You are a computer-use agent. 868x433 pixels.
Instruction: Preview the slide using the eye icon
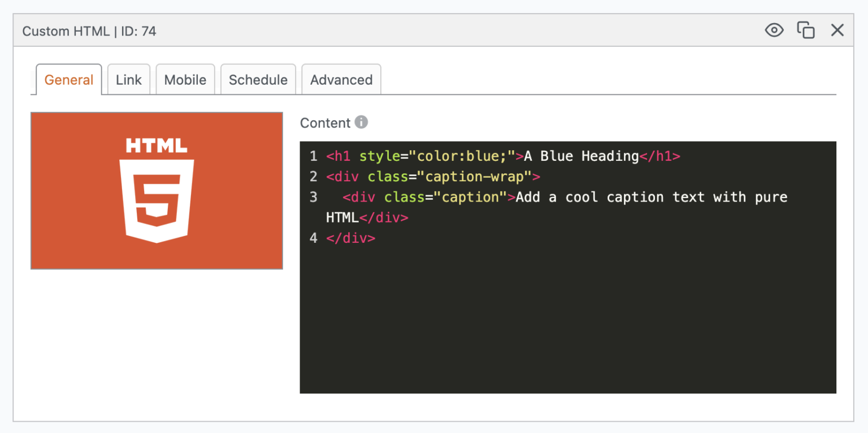[774, 30]
